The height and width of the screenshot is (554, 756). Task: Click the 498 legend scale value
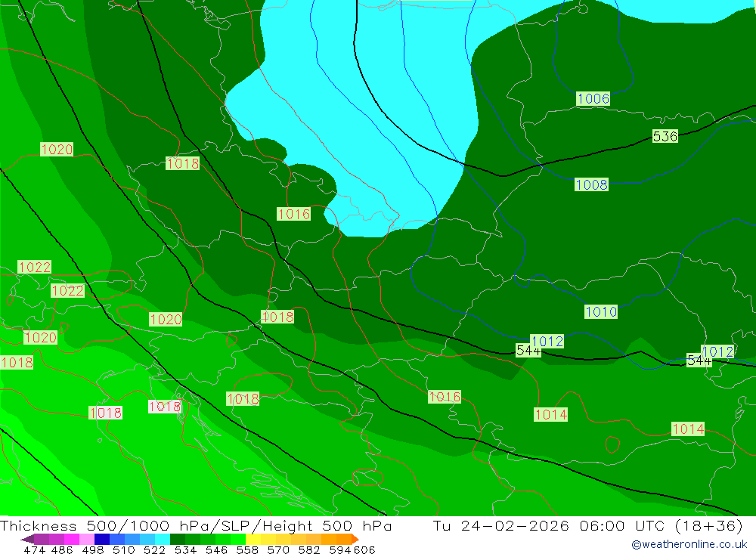tap(93, 550)
